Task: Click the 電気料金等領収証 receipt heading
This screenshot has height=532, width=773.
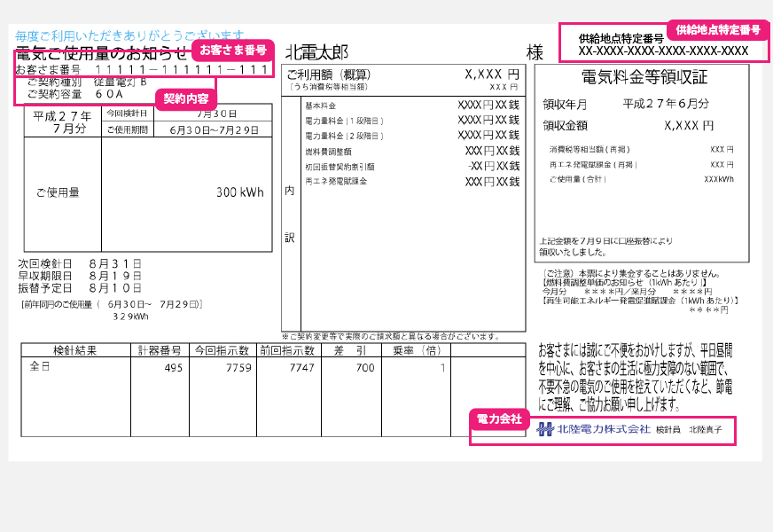Action: (644, 76)
